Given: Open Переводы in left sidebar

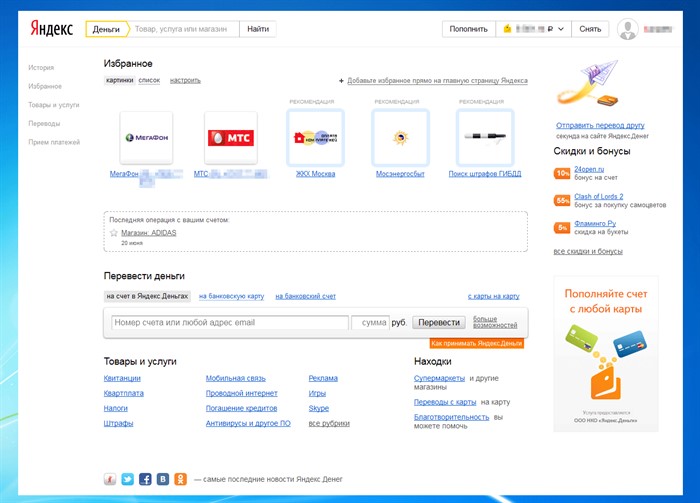Looking at the screenshot, I should pos(44,123).
